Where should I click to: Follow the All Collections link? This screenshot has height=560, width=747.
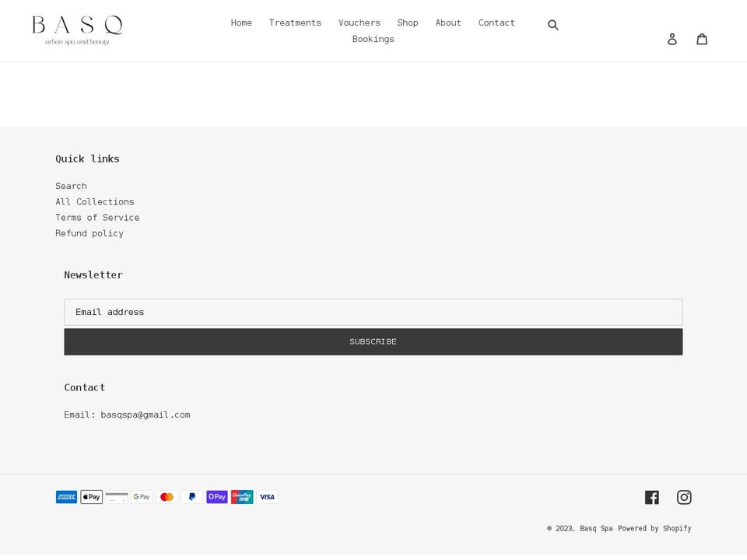tap(94, 202)
